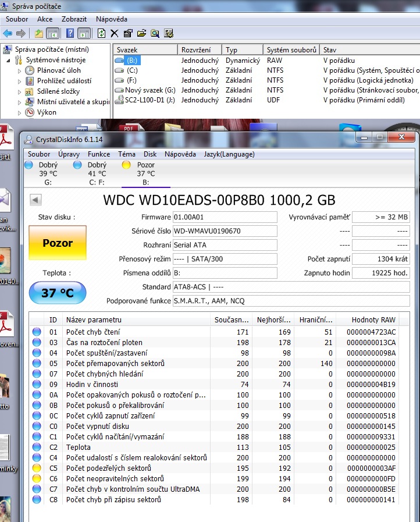Click the SC2-L100-D1 (J:) disc drive icon
The height and width of the screenshot is (522, 420).
point(119,100)
